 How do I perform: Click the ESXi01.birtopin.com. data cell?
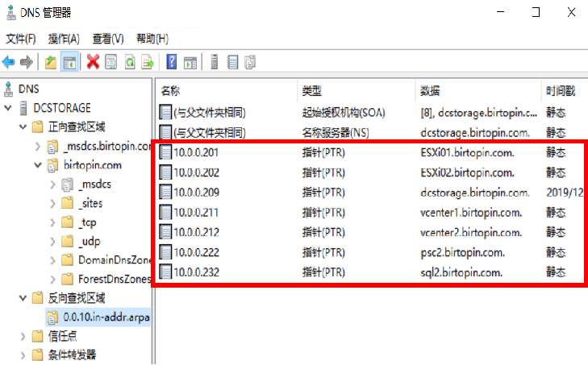[467, 152]
